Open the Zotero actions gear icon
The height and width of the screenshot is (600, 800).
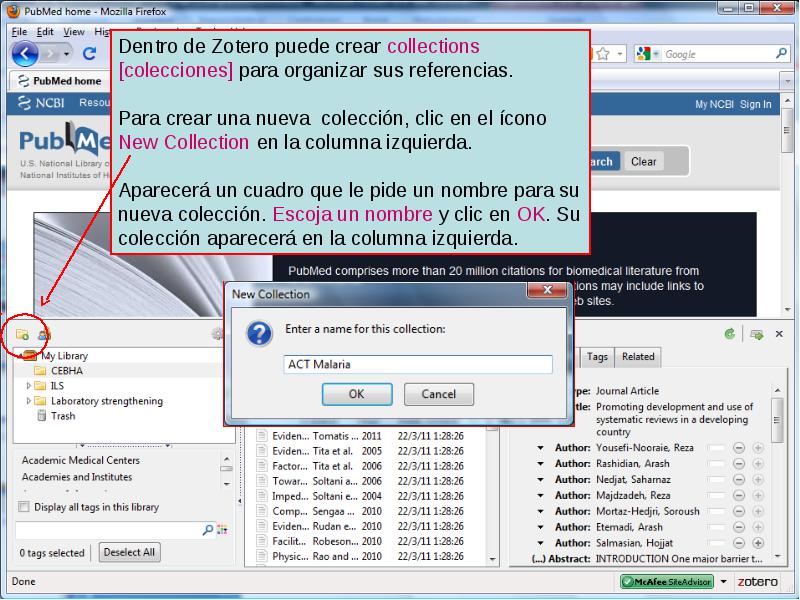tap(218, 334)
